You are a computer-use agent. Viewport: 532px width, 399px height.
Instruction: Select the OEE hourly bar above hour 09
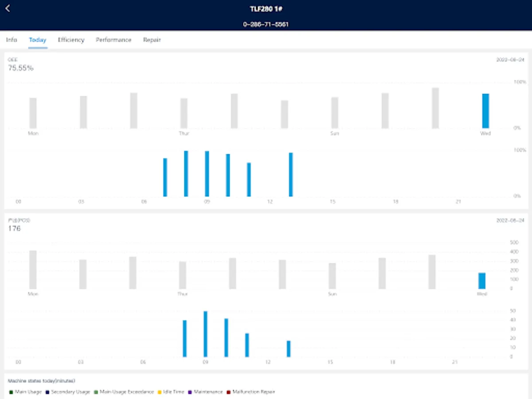click(207, 174)
